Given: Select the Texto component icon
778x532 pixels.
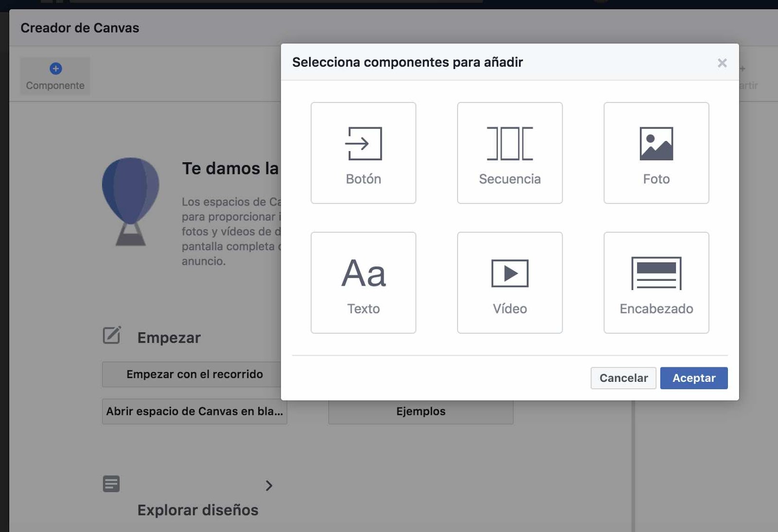Looking at the screenshot, I should [x=363, y=274].
